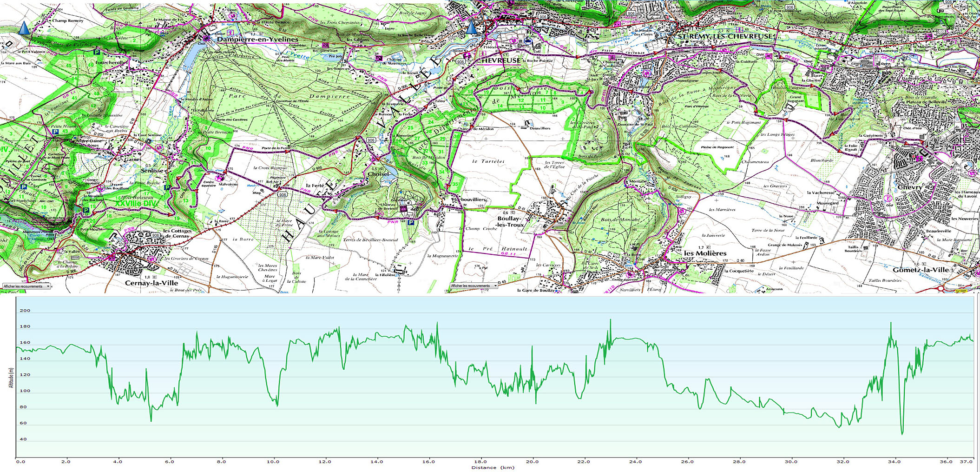Click 'les Molières' town label

705,253
